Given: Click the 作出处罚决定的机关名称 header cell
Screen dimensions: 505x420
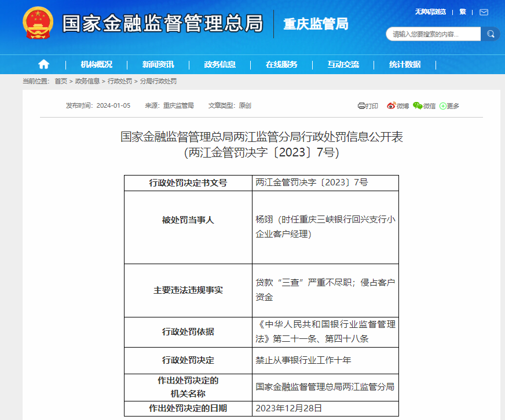Looking at the screenshot, I should pyautogui.click(x=188, y=388).
